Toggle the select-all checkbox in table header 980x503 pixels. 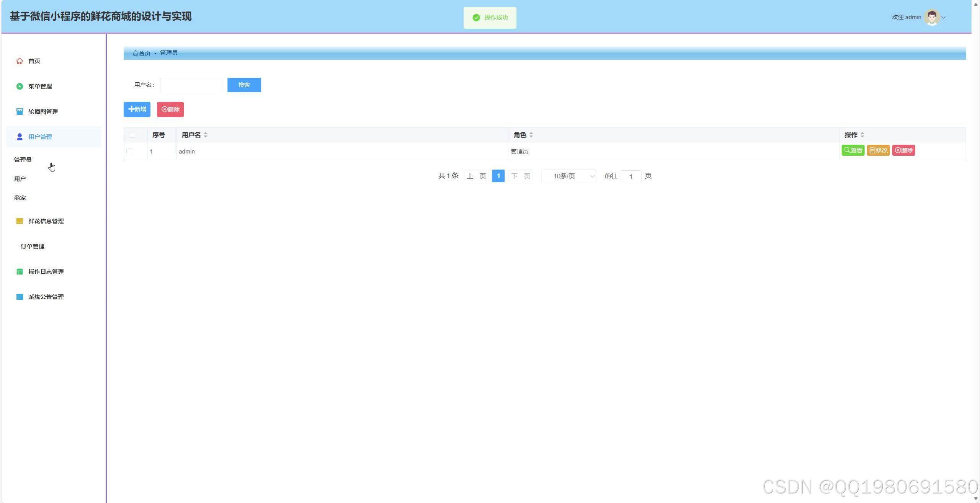click(132, 135)
